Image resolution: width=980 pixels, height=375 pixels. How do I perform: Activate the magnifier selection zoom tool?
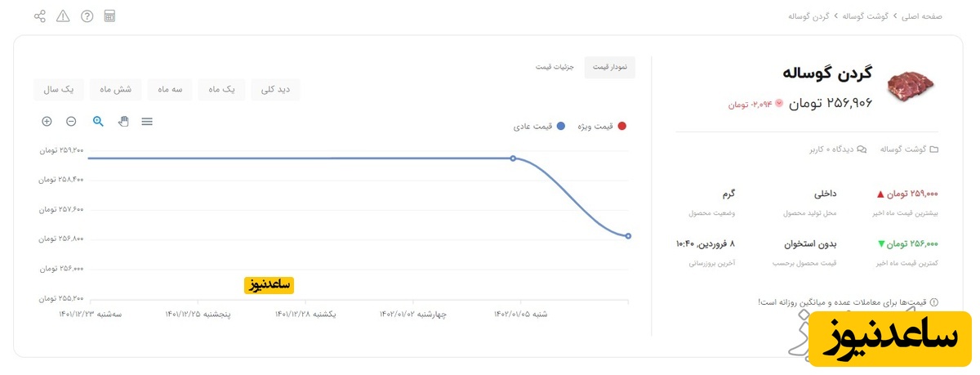coord(98,122)
